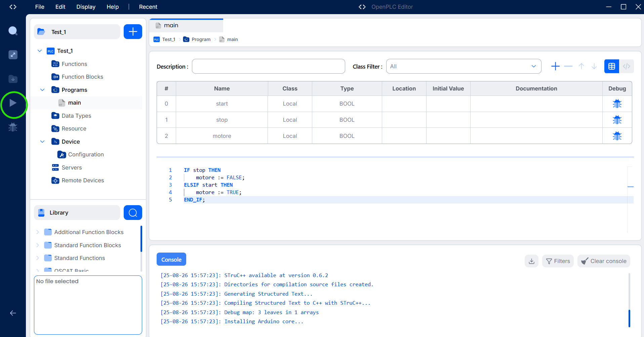644x337 pixels.
Task: Click the library list scrollbar
Action: [x=141, y=239]
